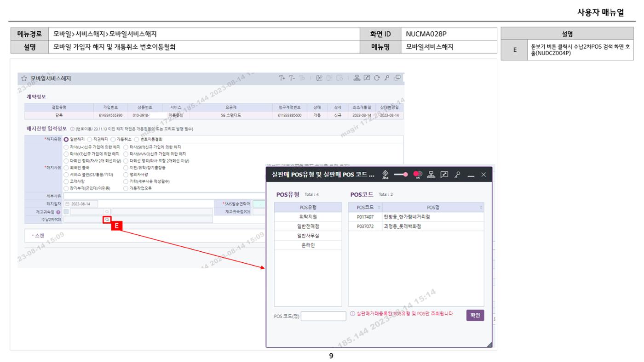Click the Jira icon in popup title bar

pos(385,174)
